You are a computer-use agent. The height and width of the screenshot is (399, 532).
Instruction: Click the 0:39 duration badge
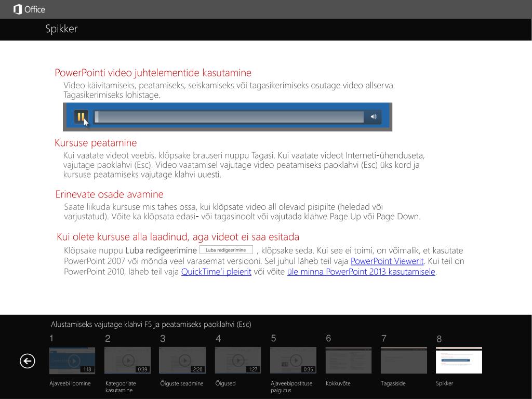142,369
